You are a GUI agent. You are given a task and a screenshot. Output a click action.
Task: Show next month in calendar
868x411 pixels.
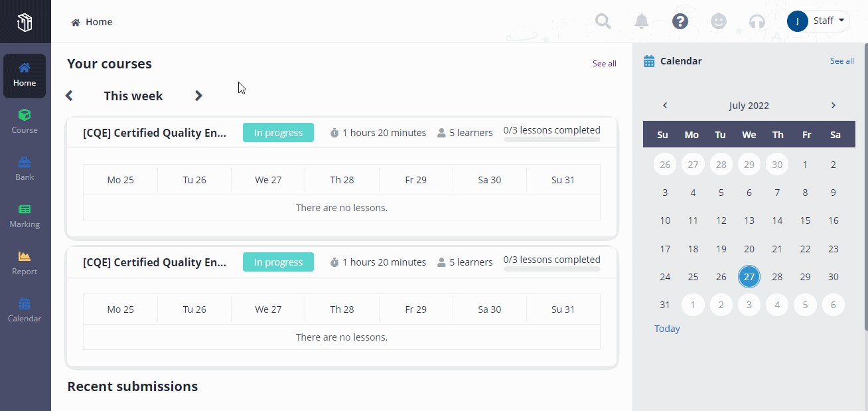coord(833,106)
